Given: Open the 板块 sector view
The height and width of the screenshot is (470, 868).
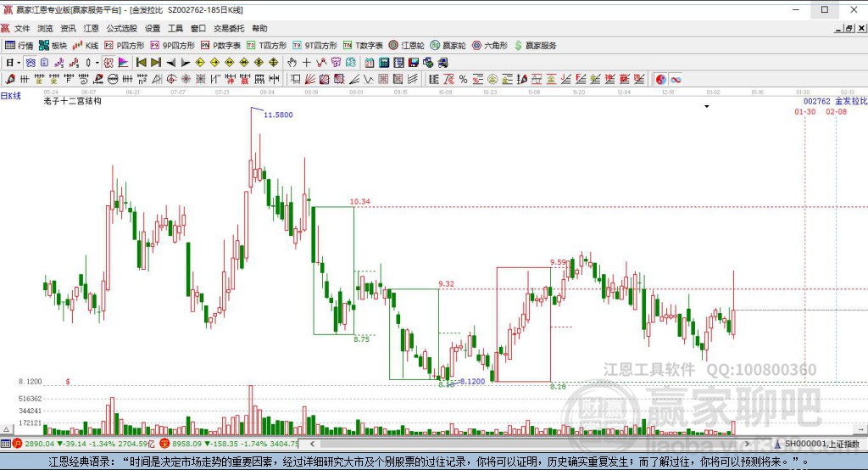Looking at the screenshot, I should (53, 46).
